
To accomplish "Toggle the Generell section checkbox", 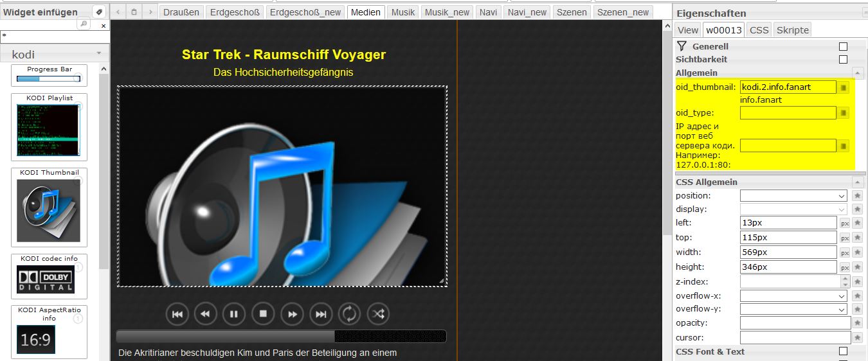I will point(843,46).
